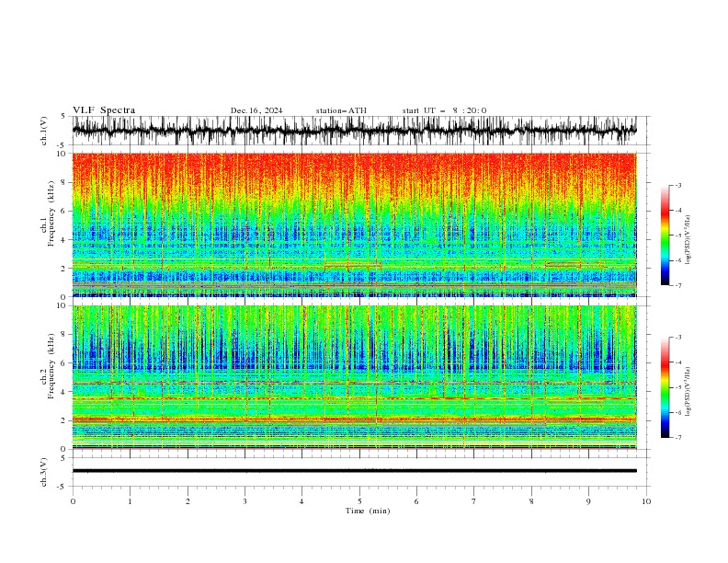
Task: Click the "3" minute tick on time axis
Action: point(245,501)
